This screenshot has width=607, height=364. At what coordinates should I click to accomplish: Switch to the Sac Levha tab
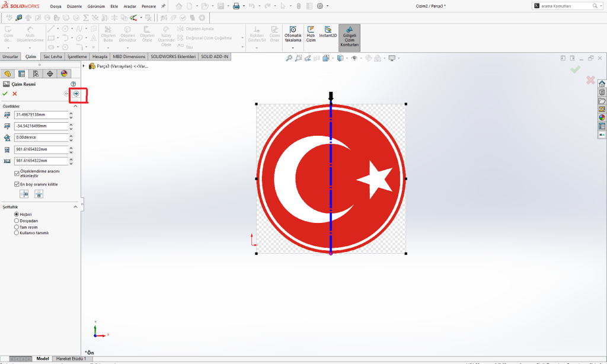coord(52,57)
